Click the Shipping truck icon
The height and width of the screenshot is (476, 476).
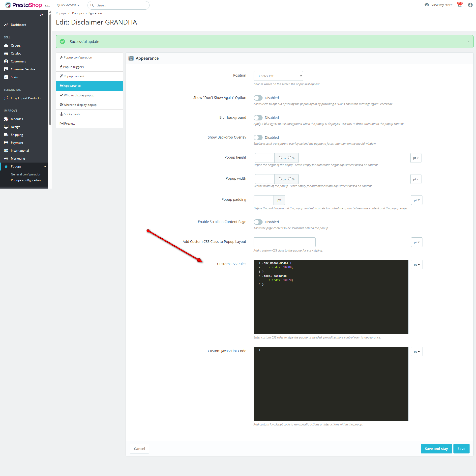6,135
